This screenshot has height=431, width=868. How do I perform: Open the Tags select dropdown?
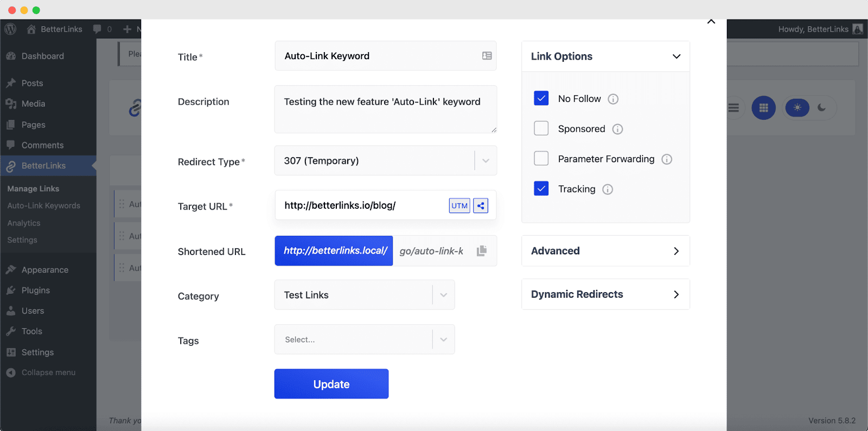pos(365,339)
